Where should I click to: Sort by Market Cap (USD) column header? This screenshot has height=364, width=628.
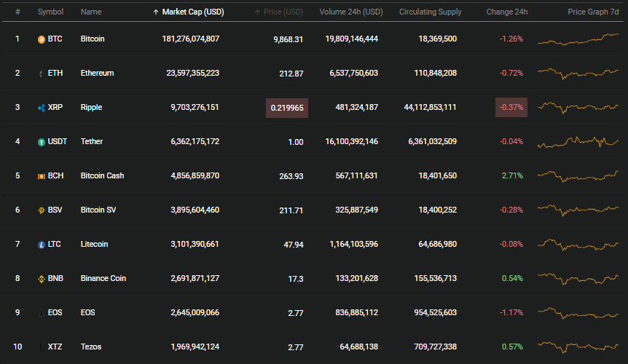pyautogui.click(x=189, y=12)
